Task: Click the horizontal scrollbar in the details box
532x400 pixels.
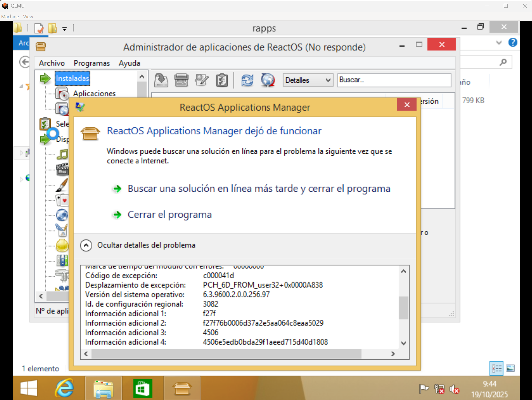Action: coord(226,354)
